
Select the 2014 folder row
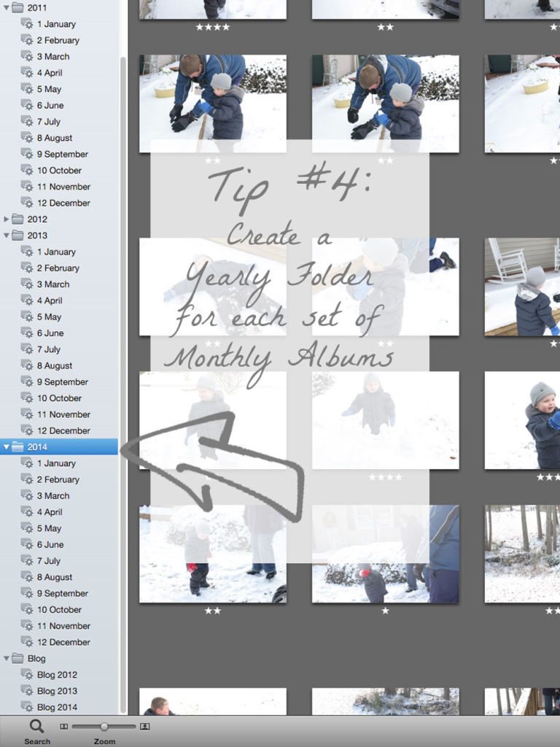pos(58,447)
